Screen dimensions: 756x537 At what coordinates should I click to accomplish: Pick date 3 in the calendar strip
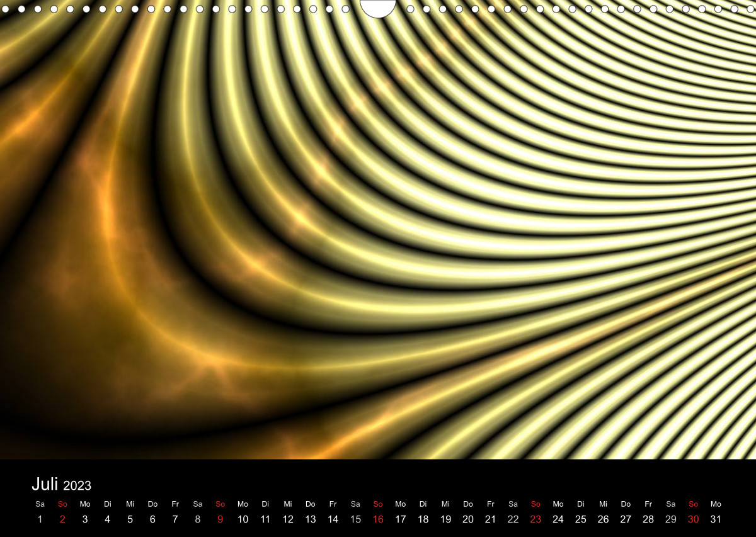coord(85,519)
